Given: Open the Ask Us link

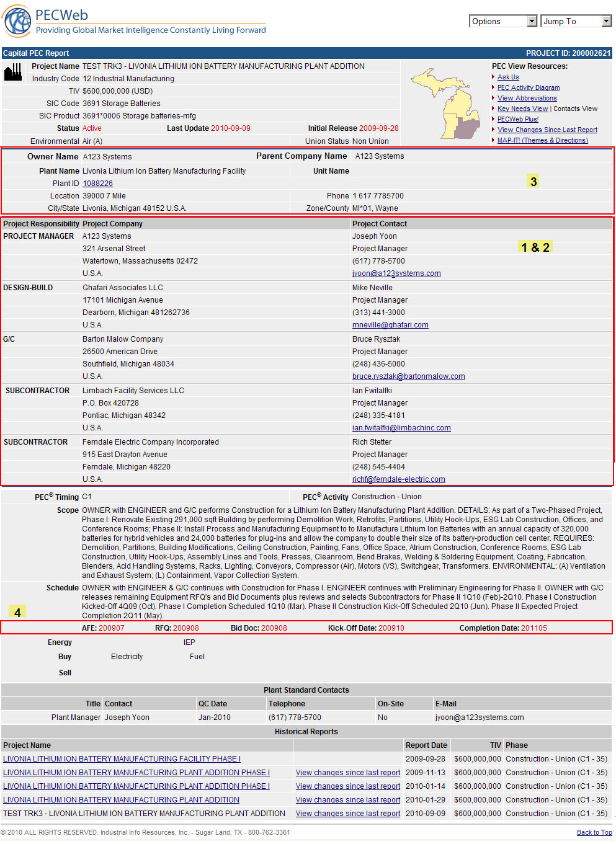Looking at the screenshot, I should click(508, 78).
